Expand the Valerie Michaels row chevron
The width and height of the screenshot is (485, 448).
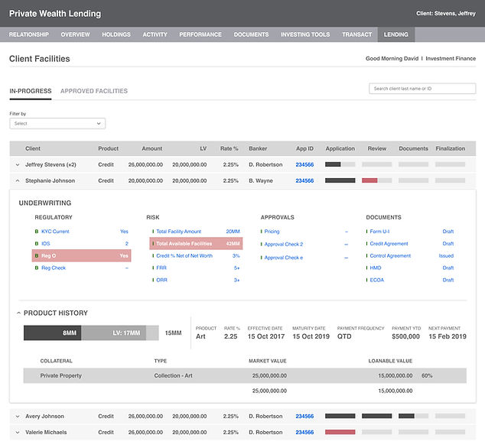tap(18, 433)
